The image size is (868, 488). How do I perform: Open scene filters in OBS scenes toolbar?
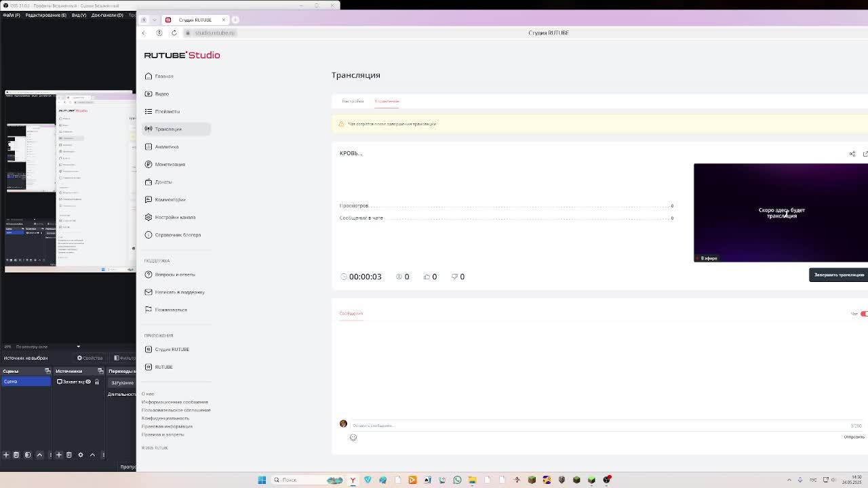coord(28,455)
